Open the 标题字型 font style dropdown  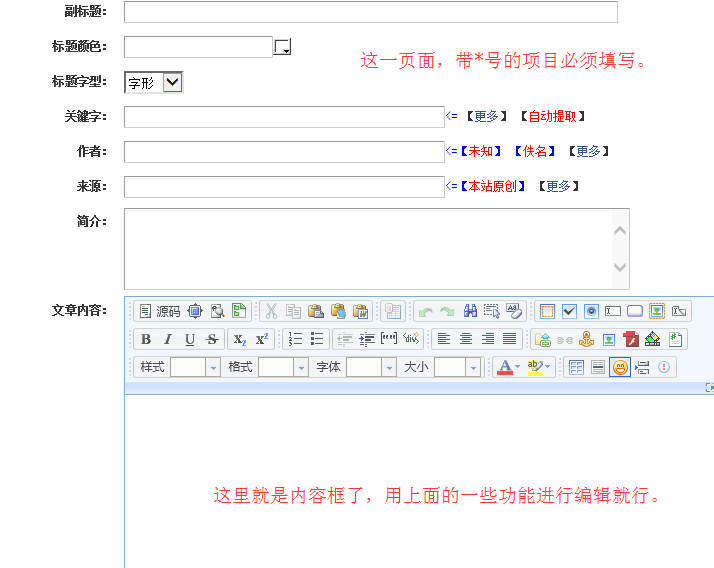pos(153,82)
